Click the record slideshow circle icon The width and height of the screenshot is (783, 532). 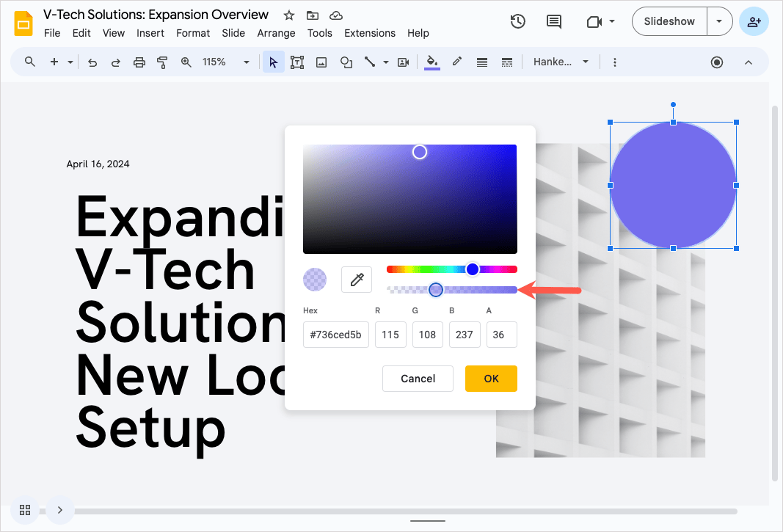[716, 62]
